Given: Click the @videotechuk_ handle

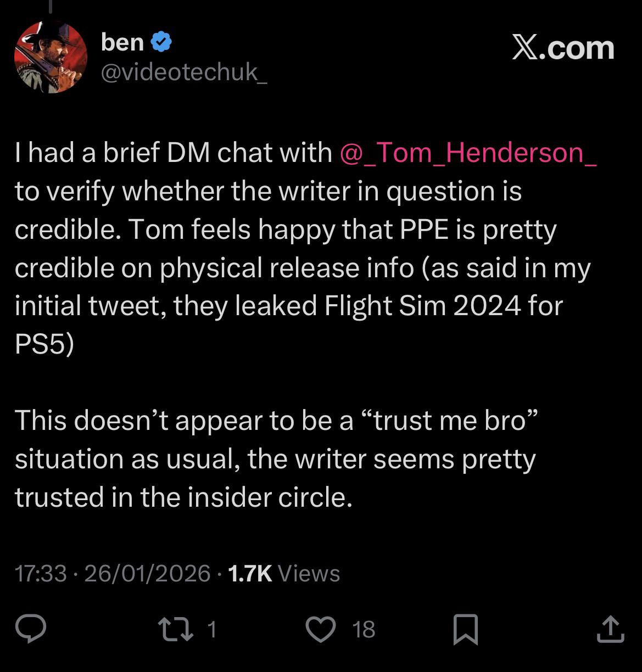Looking at the screenshot, I should tap(184, 71).
